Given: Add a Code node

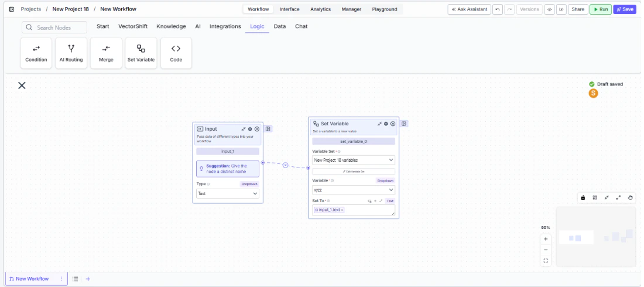Looking at the screenshot, I should click(176, 53).
